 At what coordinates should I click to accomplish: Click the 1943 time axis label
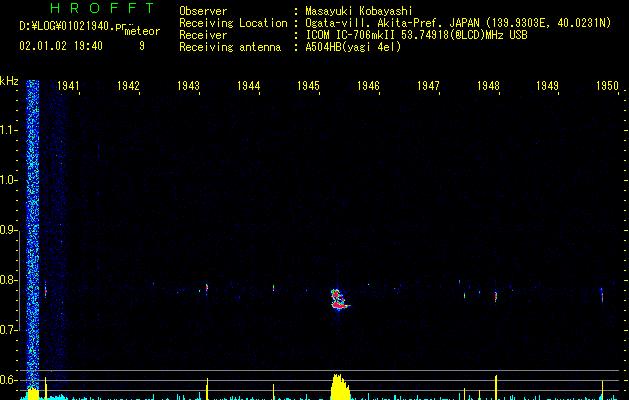pyautogui.click(x=188, y=86)
